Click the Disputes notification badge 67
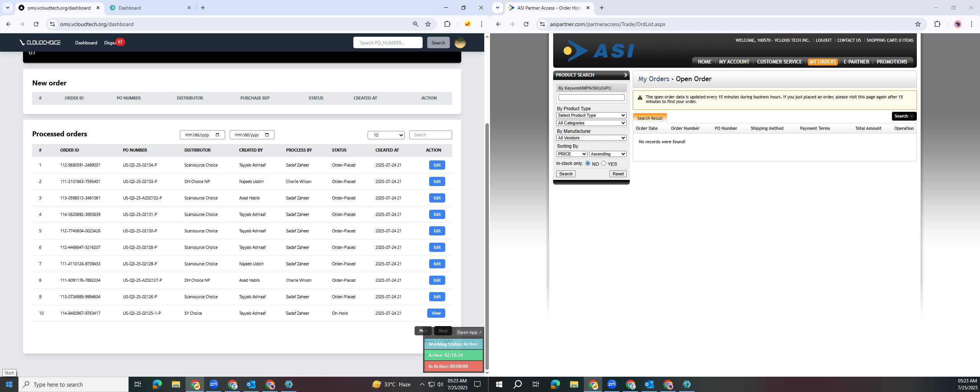The height and width of the screenshot is (392, 980). click(x=120, y=42)
